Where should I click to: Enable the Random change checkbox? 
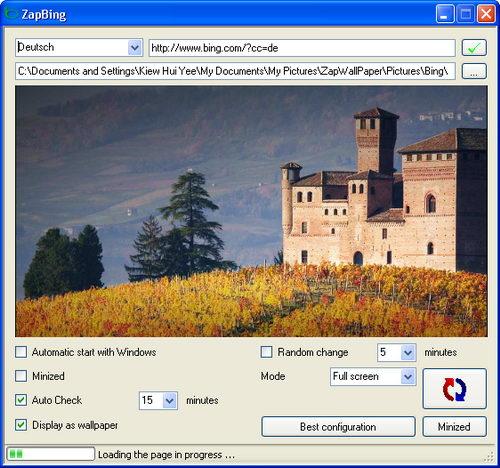(266, 352)
